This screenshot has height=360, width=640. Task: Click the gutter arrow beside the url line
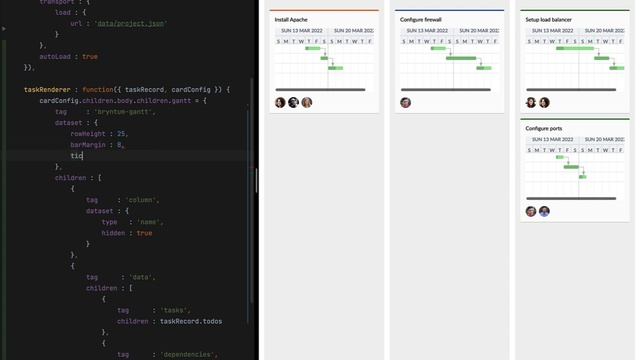pyautogui.click(x=4, y=29)
